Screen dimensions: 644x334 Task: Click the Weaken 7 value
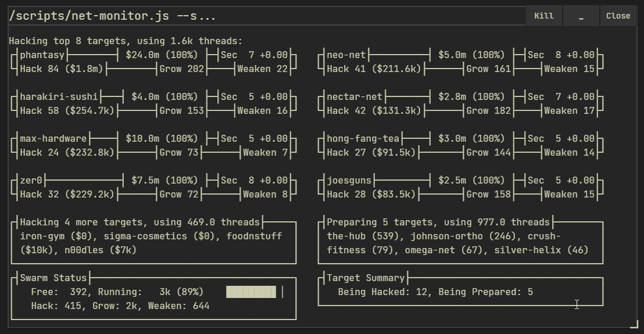265,153
